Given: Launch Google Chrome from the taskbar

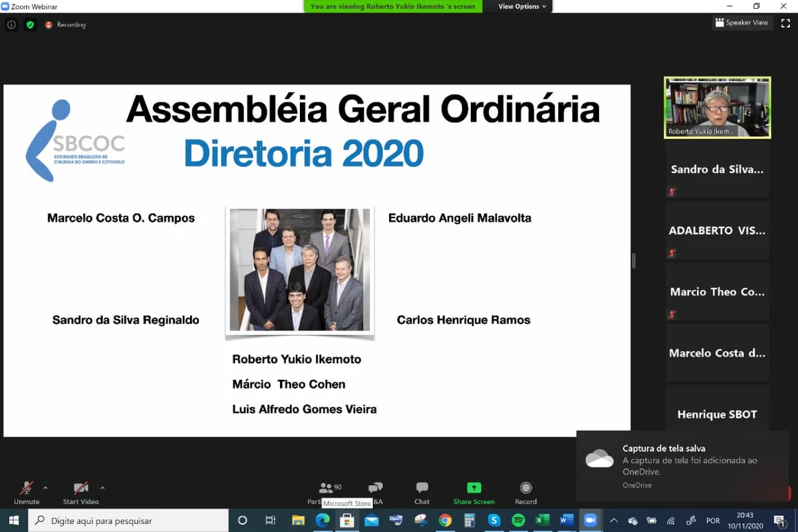Looking at the screenshot, I should tap(445, 521).
